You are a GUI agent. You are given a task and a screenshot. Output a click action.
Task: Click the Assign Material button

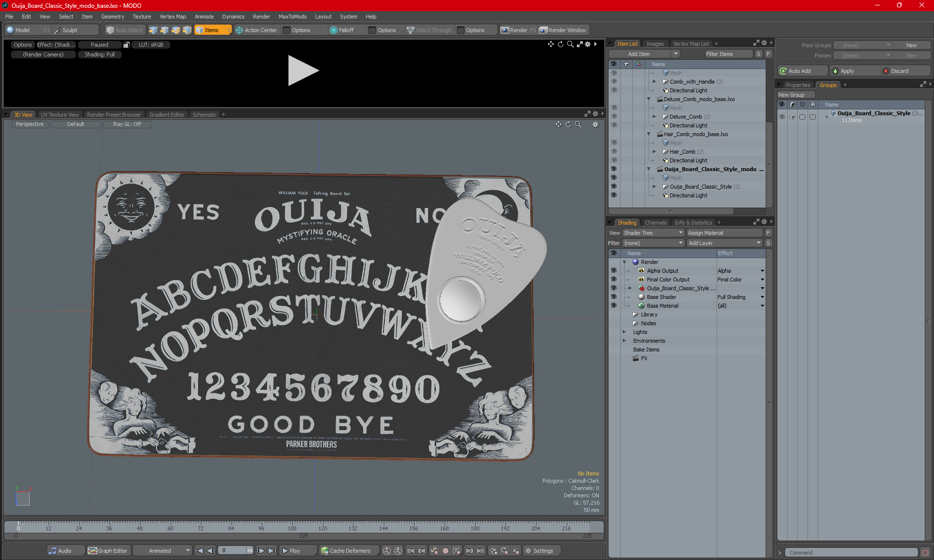pyautogui.click(x=724, y=233)
